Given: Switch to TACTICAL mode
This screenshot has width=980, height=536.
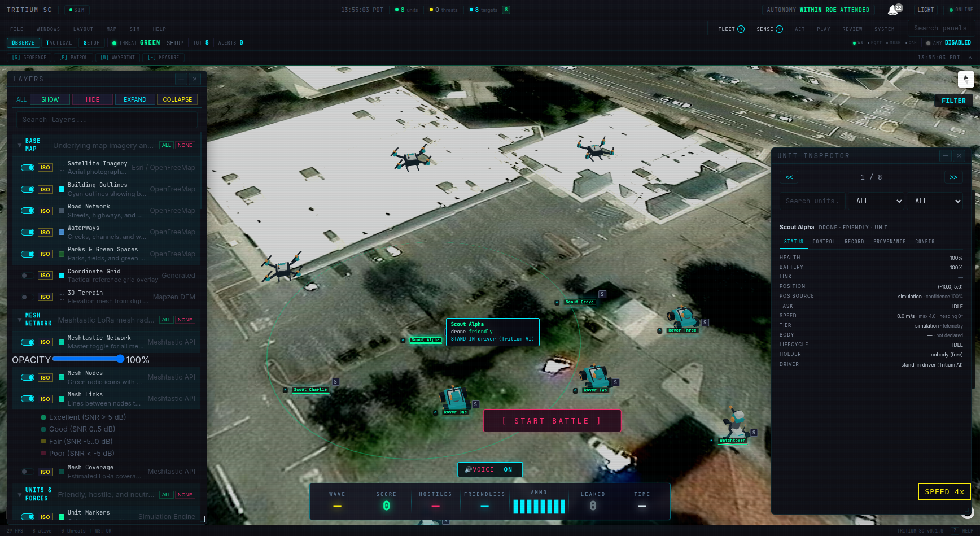Looking at the screenshot, I should coord(59,43).
